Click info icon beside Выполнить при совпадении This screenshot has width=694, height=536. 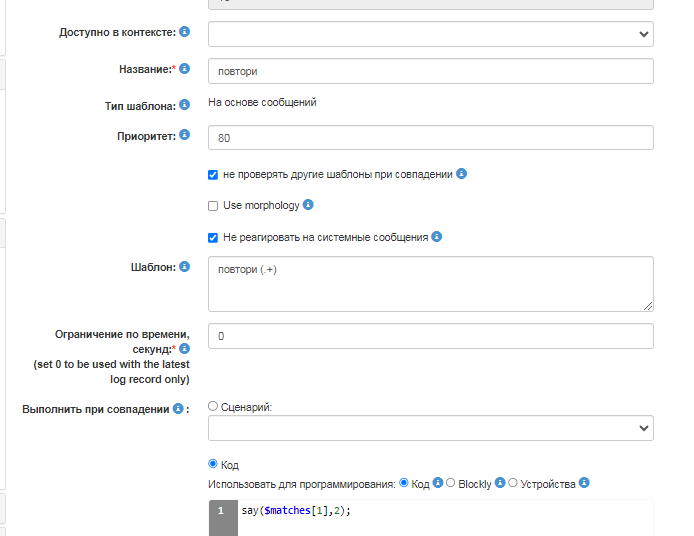tap(178, 409)
